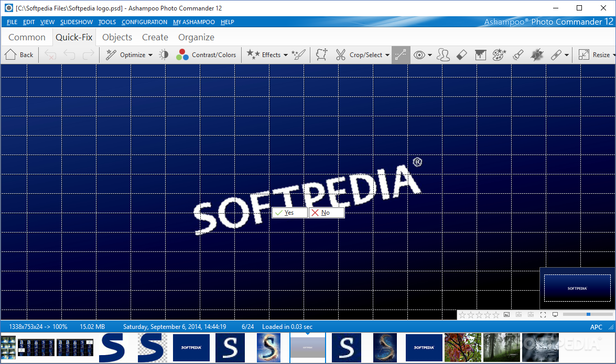Go to the Organize tab
The width and height of the screenshot is (616, 364).
coord(197,37)
